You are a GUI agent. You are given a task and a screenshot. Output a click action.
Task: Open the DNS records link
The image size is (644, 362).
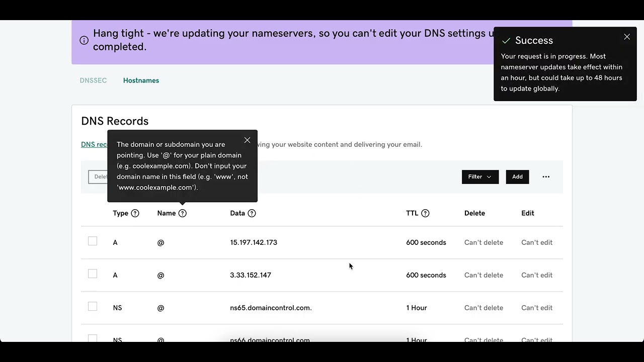94,144
